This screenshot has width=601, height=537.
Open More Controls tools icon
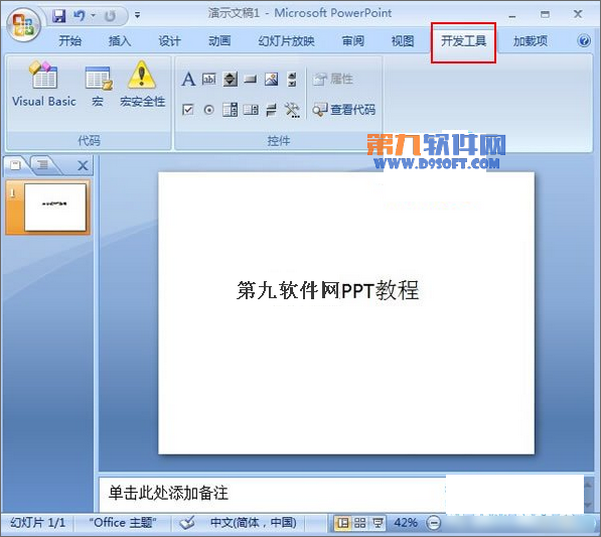[292, 110]
